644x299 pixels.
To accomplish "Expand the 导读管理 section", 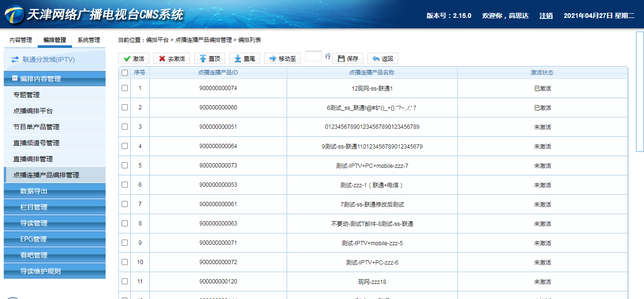I will [x=55, y=223].
